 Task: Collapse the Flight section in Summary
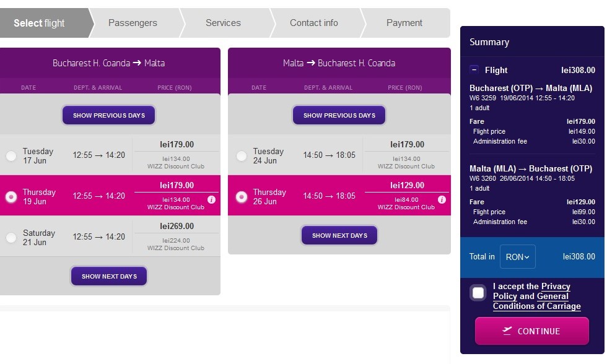coord(474,70)
